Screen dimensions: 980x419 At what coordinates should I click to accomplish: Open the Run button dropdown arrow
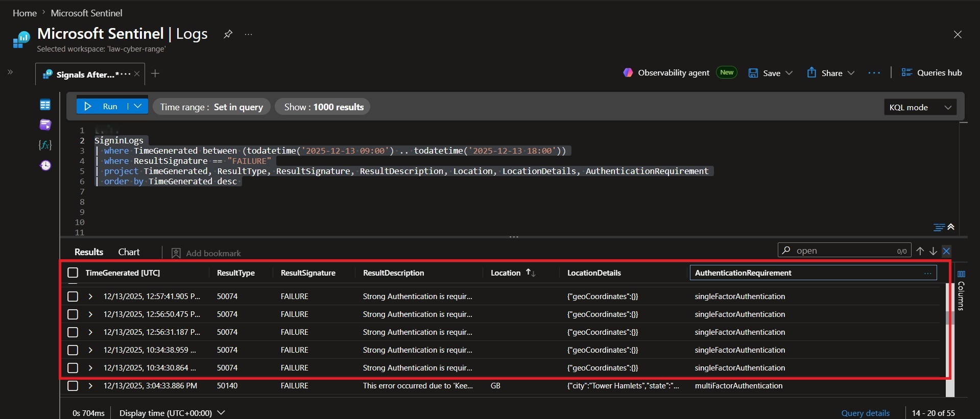click(x=138, y=106)
